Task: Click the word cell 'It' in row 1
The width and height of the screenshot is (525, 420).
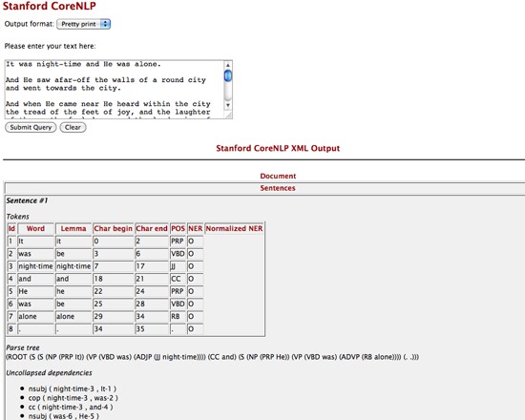Action: (x=35, y=241)
